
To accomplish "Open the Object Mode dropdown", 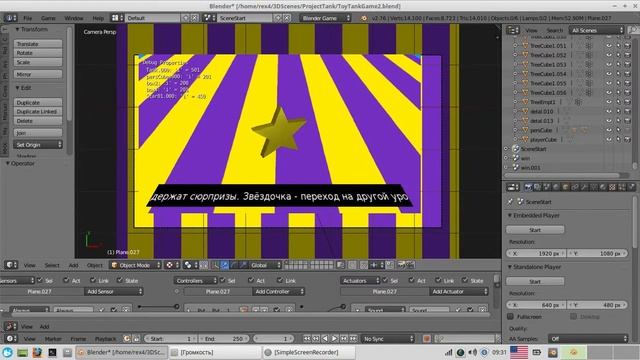I will point(136,265).
